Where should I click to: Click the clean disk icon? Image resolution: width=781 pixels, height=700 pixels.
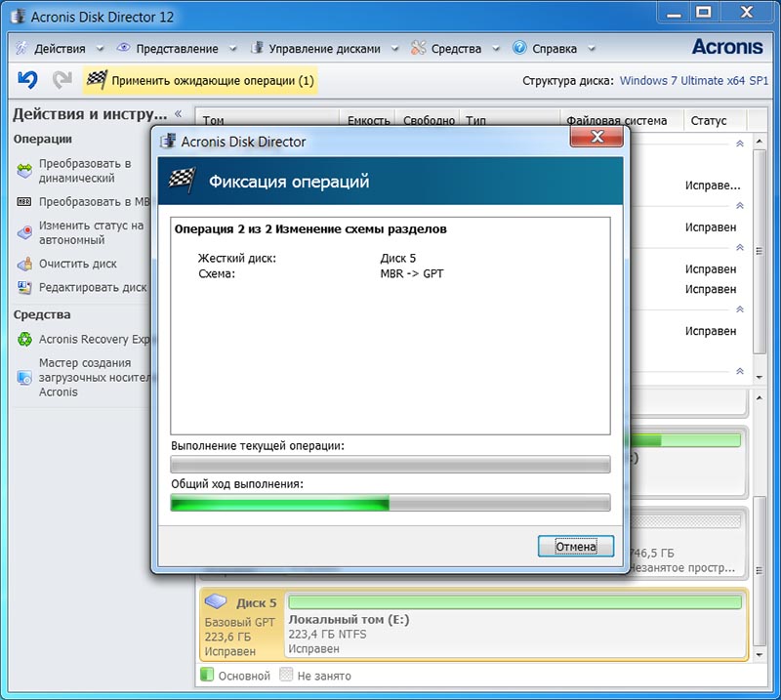pyautogui.click(x=24, y=264)
